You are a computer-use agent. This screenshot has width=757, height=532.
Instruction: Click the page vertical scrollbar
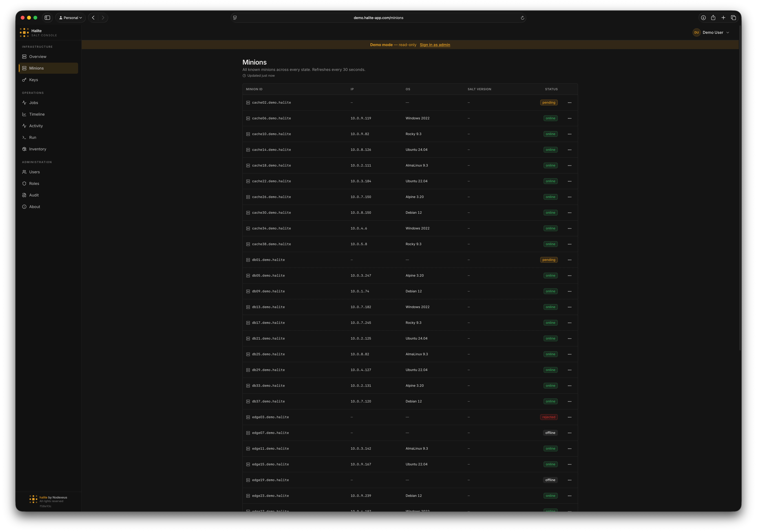[740, 188]
